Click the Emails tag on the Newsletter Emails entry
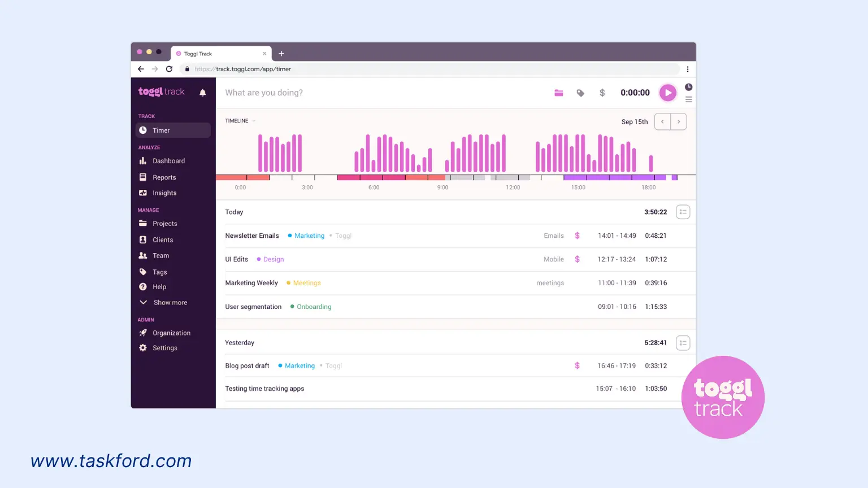The height and width of the screenshot is (488, 868). click(x=554, y=236)
